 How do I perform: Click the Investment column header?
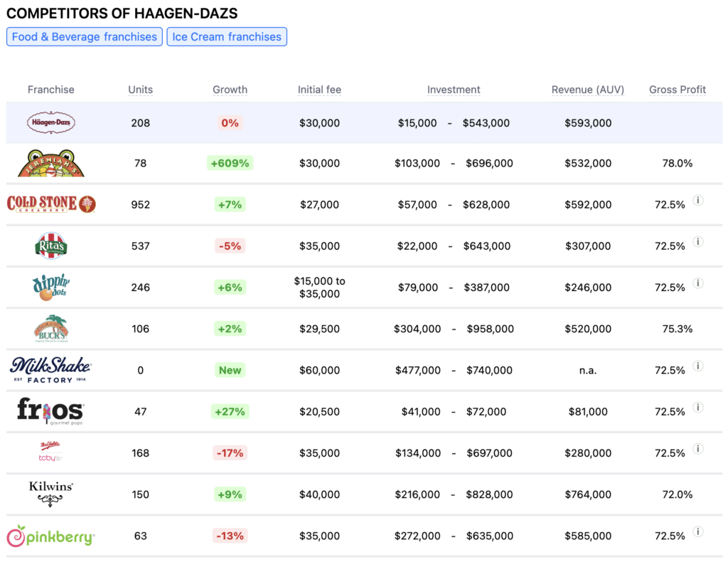454,90
